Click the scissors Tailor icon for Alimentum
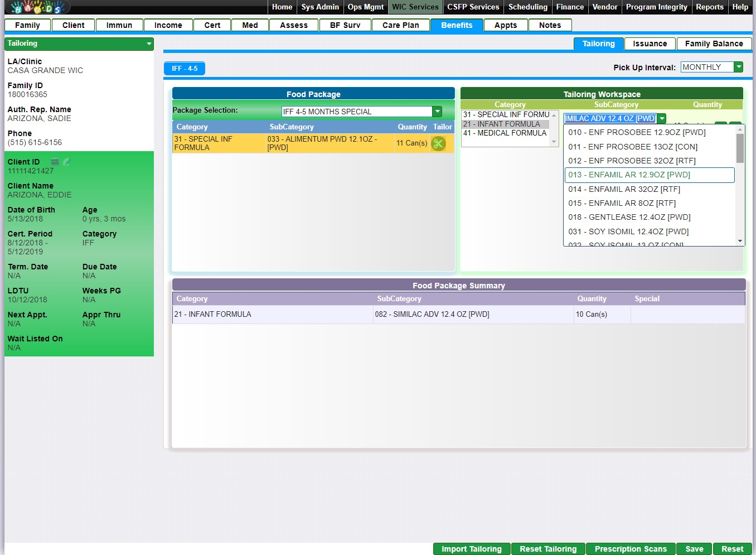Screen dimensions: 756x555 click(x=438, y=143)
